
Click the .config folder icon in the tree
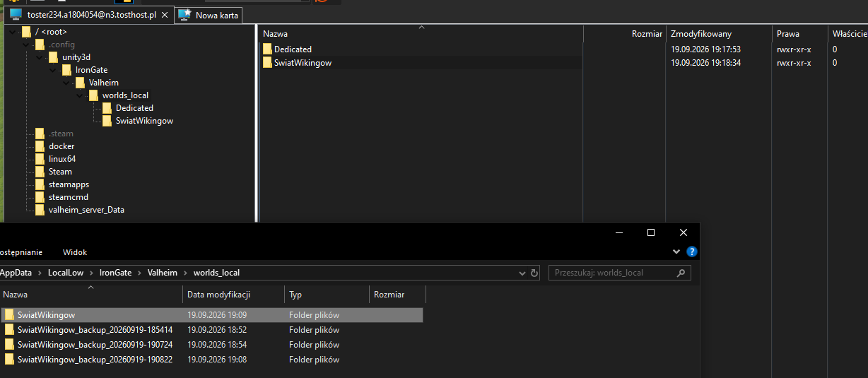pos(40,45)
